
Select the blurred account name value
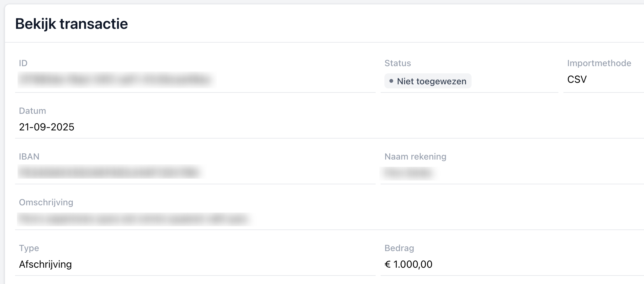click(408, 173)
